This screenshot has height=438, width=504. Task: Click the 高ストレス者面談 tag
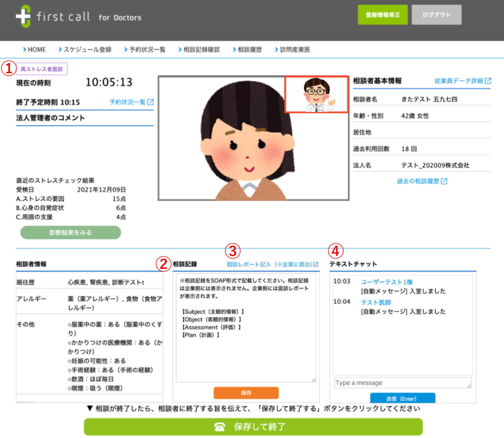[x=42, y=69]
